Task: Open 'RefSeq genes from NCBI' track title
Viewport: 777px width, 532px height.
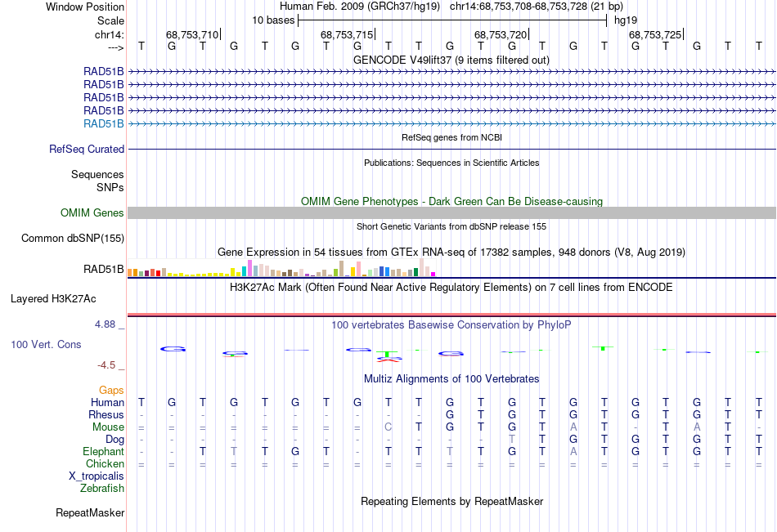Action: [451, 137]
